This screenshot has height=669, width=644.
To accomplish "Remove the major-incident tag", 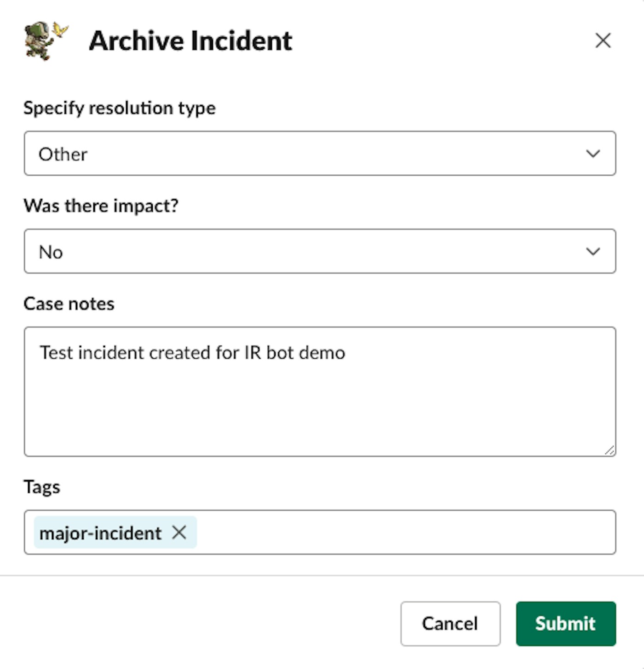I will click(x=179, y=532).
